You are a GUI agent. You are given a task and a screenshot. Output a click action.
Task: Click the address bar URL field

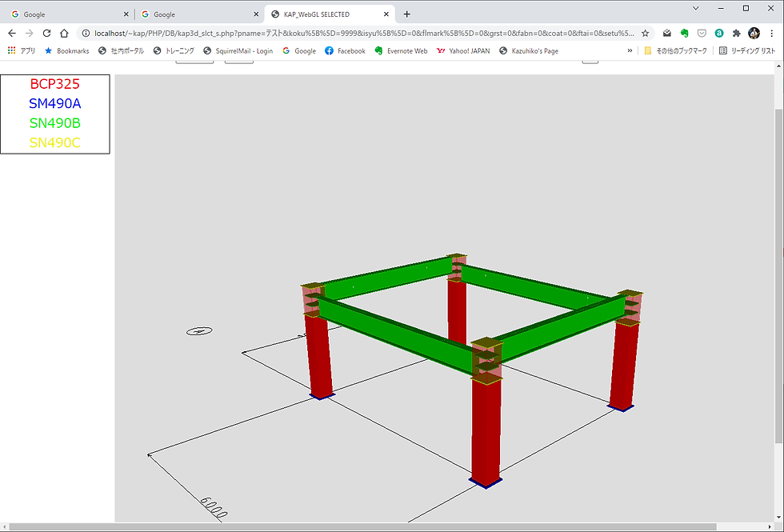pos(363,34)
